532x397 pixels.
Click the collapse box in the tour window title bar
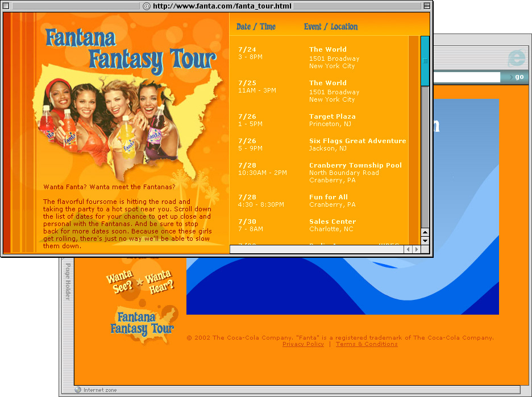click(x=427, y=6)
